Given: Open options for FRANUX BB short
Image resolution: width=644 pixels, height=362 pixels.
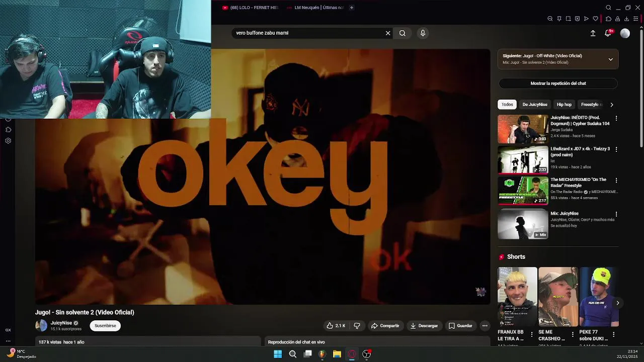Looking at the screenshot, I should coord(531,334).
